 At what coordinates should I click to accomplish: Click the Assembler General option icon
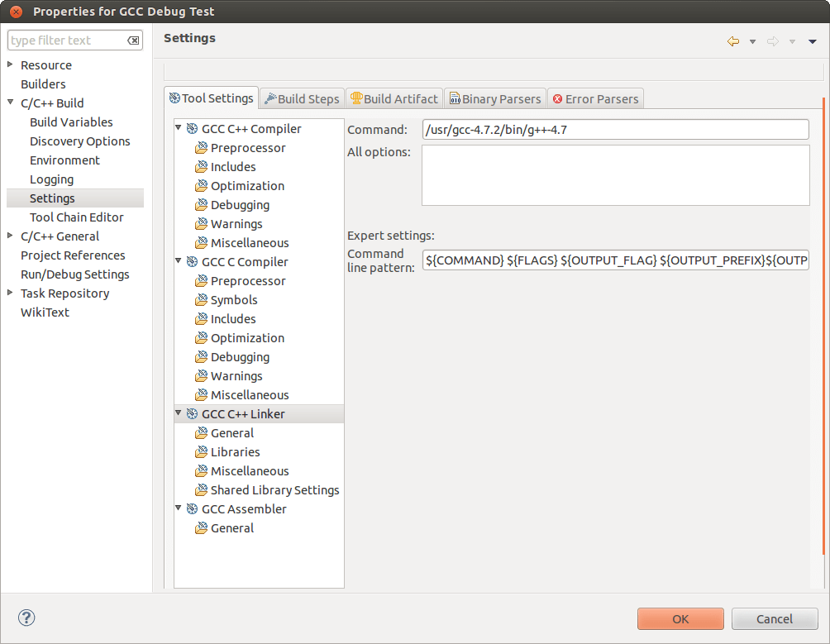click(x=201, y=528)
